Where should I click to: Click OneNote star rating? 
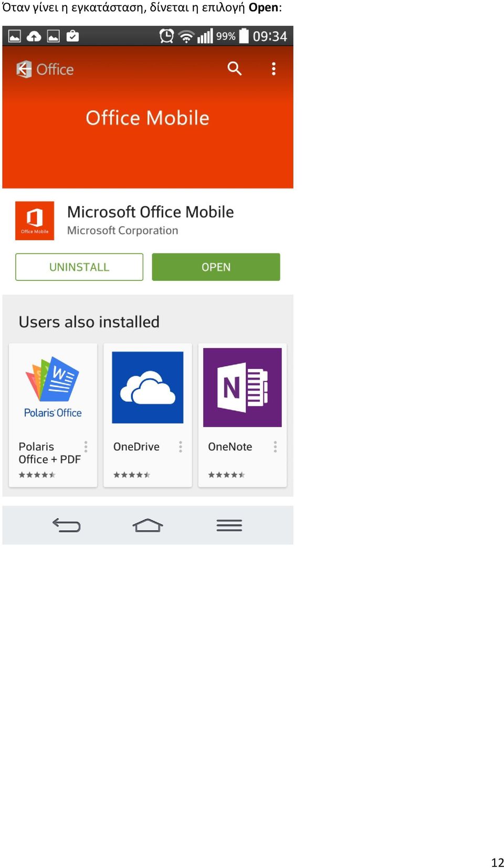click(x=226, y=475)
